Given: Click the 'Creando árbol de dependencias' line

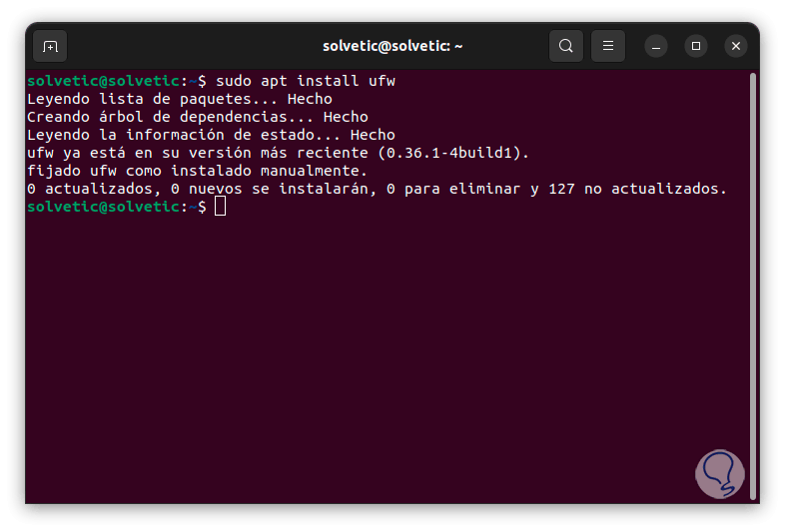Looking at the screenshot, I should coord(198,117).
